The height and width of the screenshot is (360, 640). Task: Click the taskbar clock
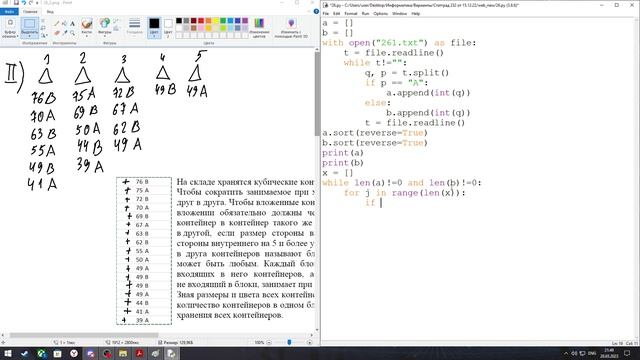(x=609, y=353)
